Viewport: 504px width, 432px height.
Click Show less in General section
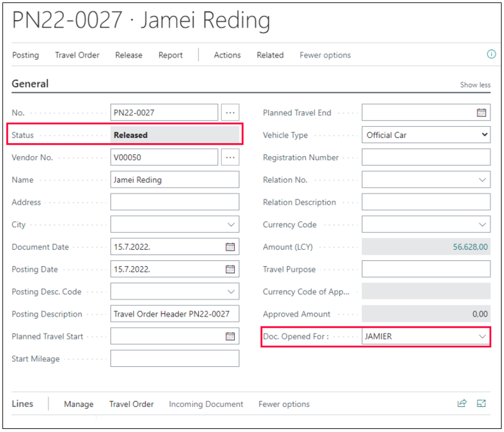tap(475, 85)
